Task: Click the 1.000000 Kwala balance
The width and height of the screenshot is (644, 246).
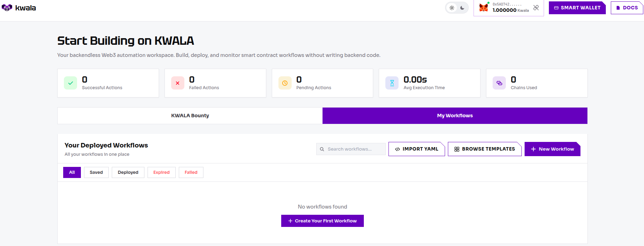Action: pos(511,10)
